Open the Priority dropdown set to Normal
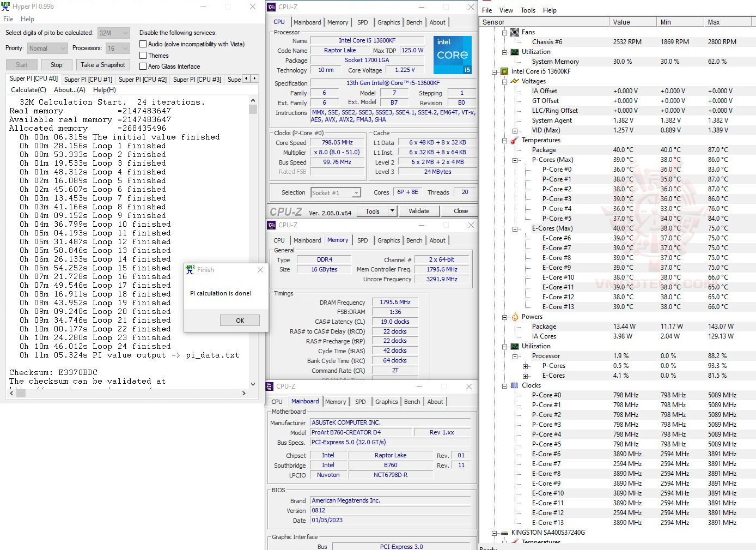756x550 pixels. point(47,48)
